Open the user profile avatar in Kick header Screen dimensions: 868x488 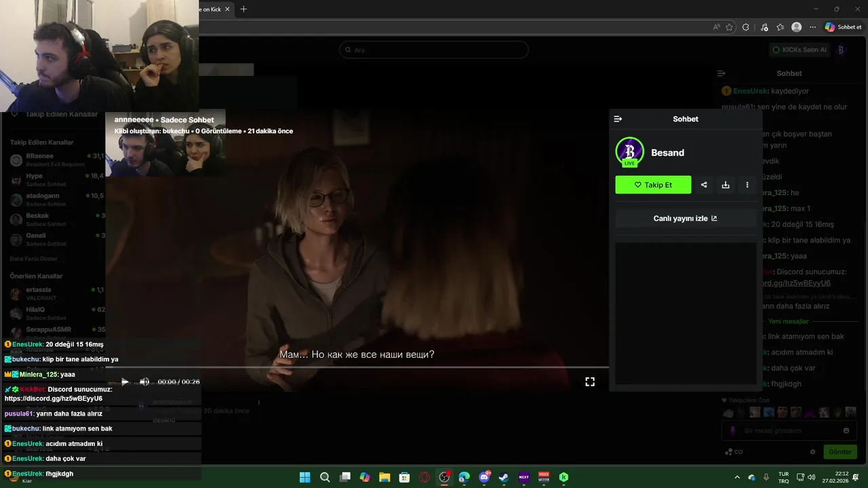point(841,49)
